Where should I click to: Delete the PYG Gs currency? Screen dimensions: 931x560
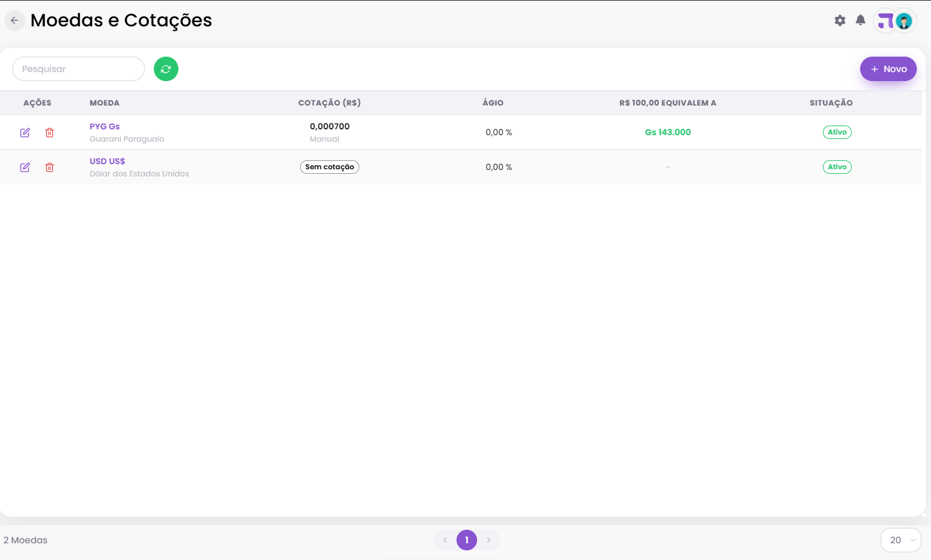(50, 133)
